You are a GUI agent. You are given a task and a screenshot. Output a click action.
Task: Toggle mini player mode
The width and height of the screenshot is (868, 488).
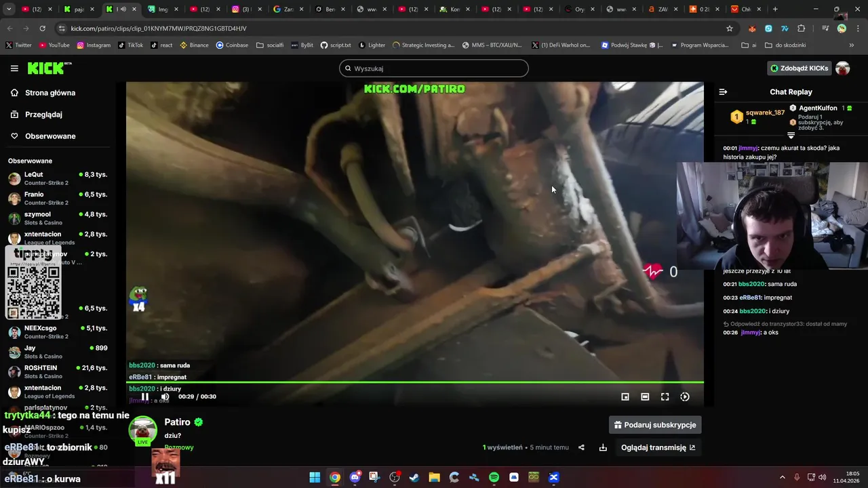[x=625, y=396]
